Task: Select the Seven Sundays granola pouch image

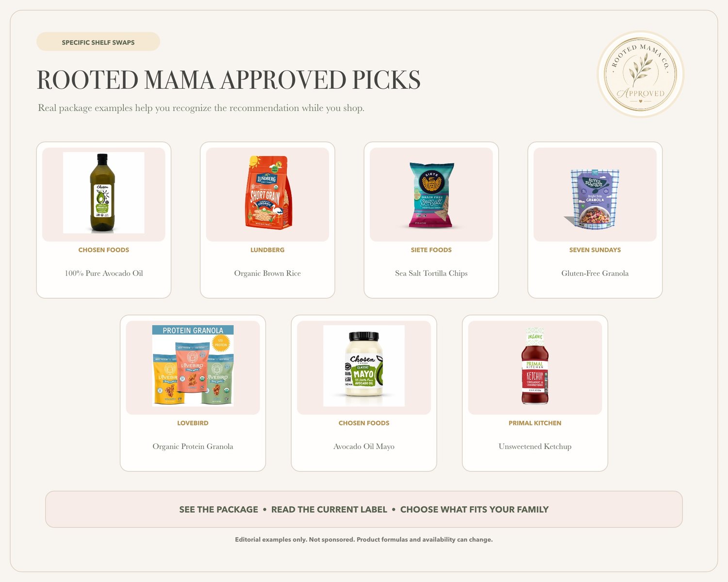Action: (x=592, y=199)
